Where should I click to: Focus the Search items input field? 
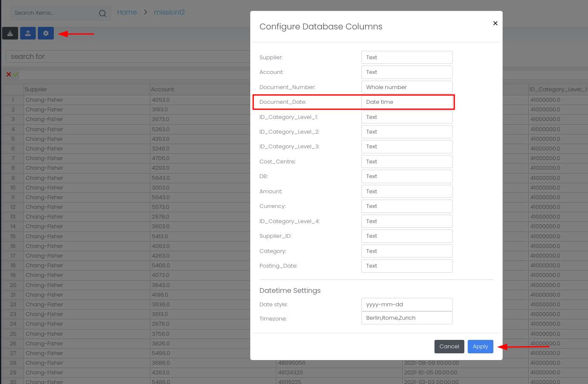tap(53, 13)
